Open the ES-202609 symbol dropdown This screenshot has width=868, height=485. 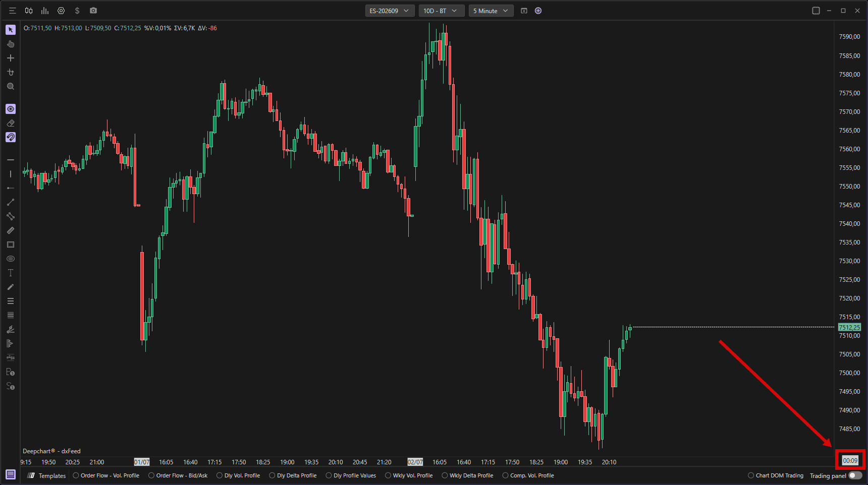390,11
